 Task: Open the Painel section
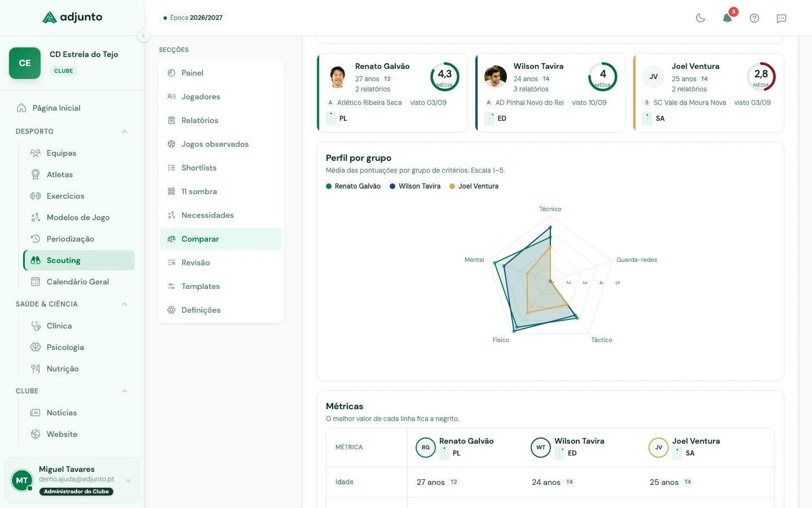click(x=221, y=73)
